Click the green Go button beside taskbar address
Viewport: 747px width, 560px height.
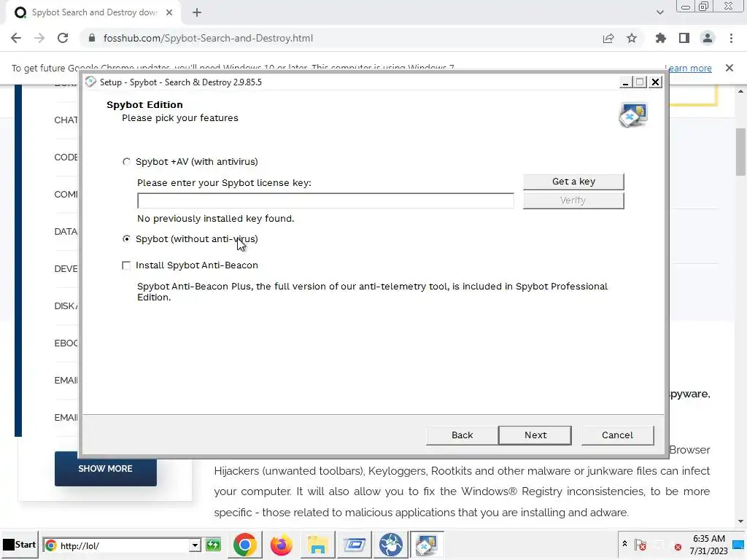coord(214,545)
